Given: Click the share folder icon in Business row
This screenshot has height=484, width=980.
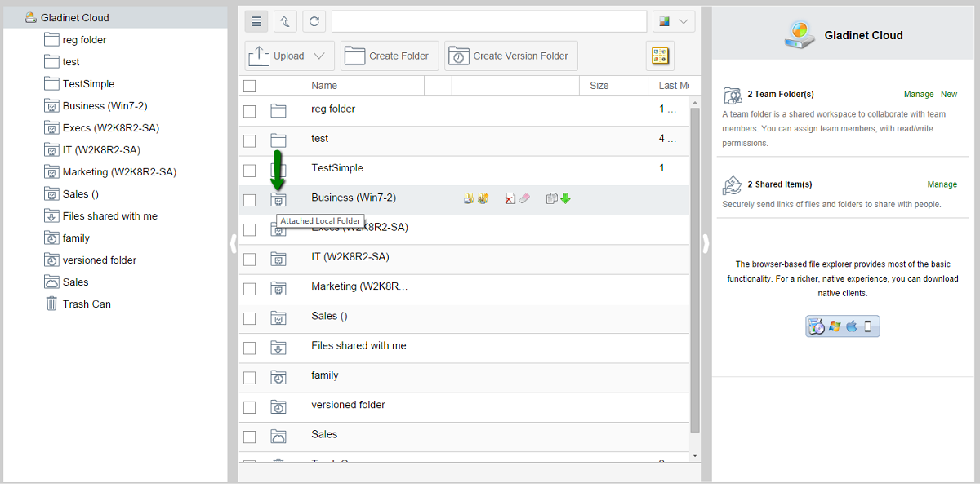Looking at the screenshot, I should tap(469, 198).
